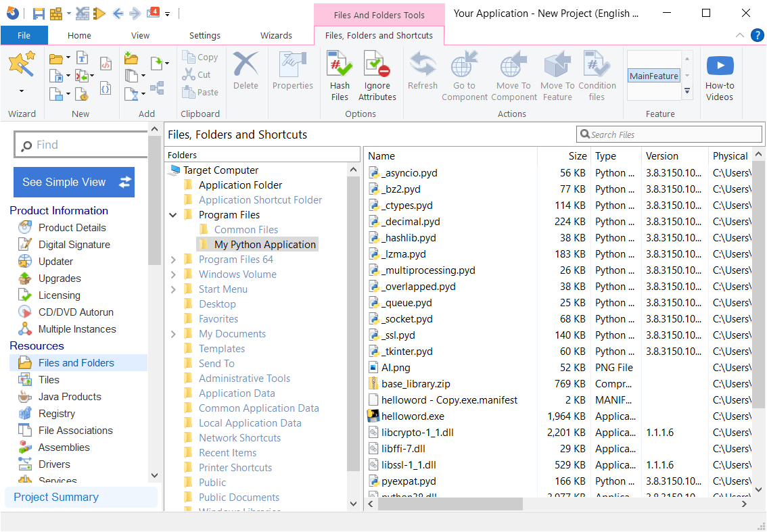Expand the Start Menu tree node
This screenshot has height=532, width=767.
pyautogui.click(x=173, y=289)
